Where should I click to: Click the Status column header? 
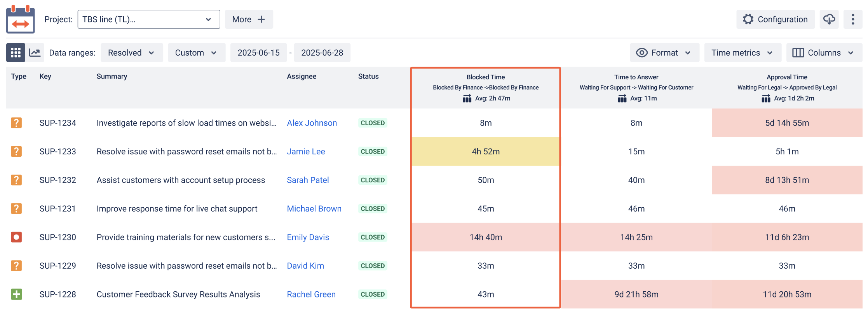tap(368, 77)
